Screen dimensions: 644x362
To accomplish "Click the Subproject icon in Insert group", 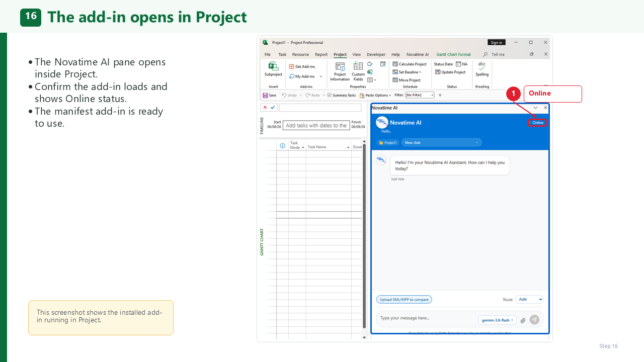I will click(x=273, y=66).
